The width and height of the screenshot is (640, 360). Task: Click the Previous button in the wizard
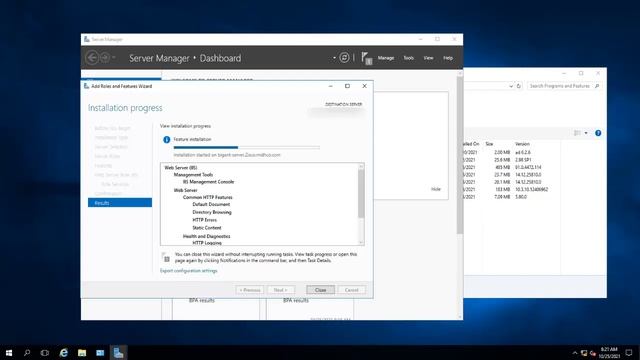pos(250,290)
